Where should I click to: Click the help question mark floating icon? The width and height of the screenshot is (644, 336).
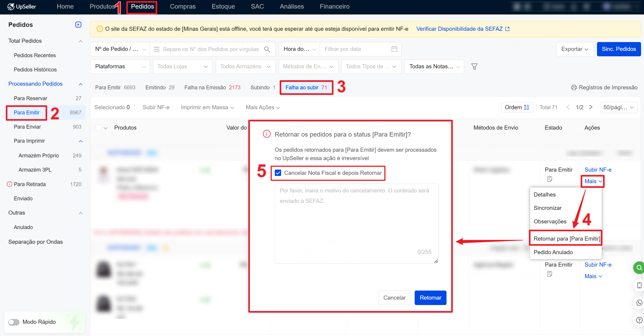(x=639, y=320)
